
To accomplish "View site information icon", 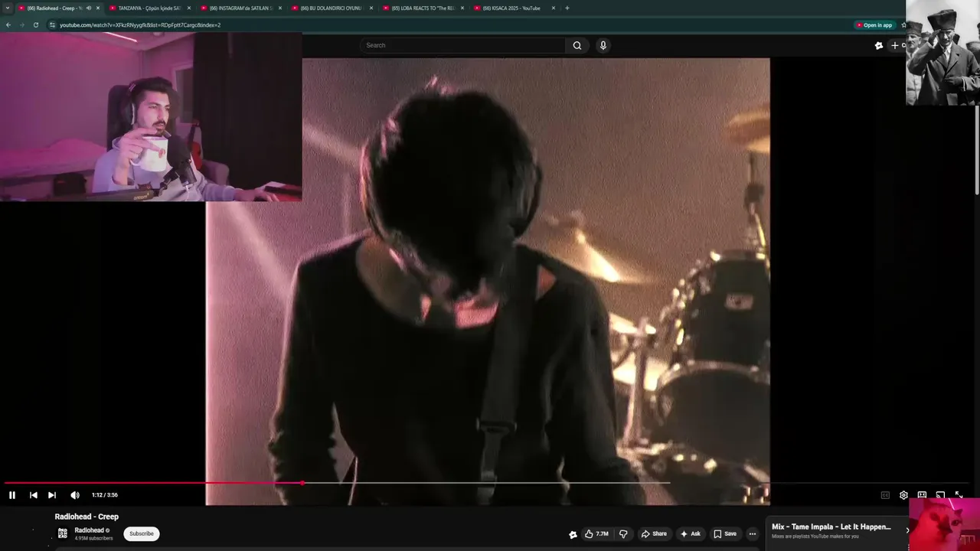I will coord(52,25).
